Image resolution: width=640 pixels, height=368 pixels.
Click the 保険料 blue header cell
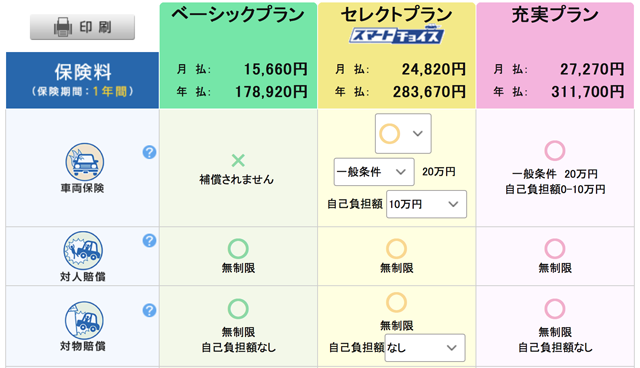82,80
